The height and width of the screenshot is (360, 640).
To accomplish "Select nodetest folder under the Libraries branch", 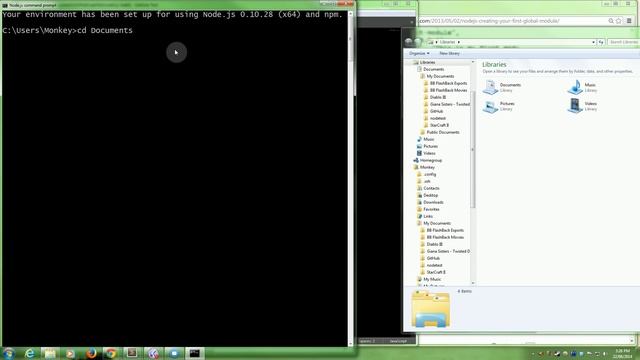I will click(438, 118).
